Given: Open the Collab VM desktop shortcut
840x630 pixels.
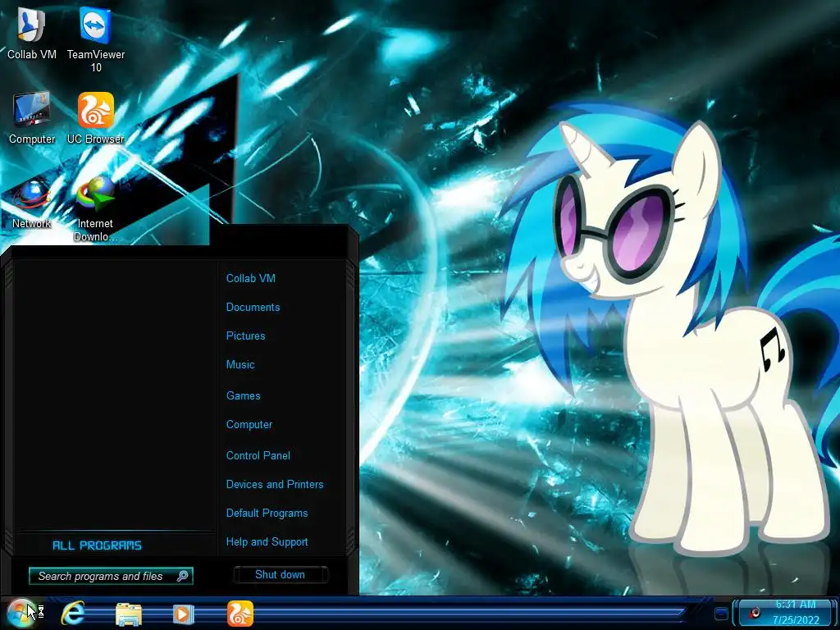Looking at the screenshot, I should 32,33.
